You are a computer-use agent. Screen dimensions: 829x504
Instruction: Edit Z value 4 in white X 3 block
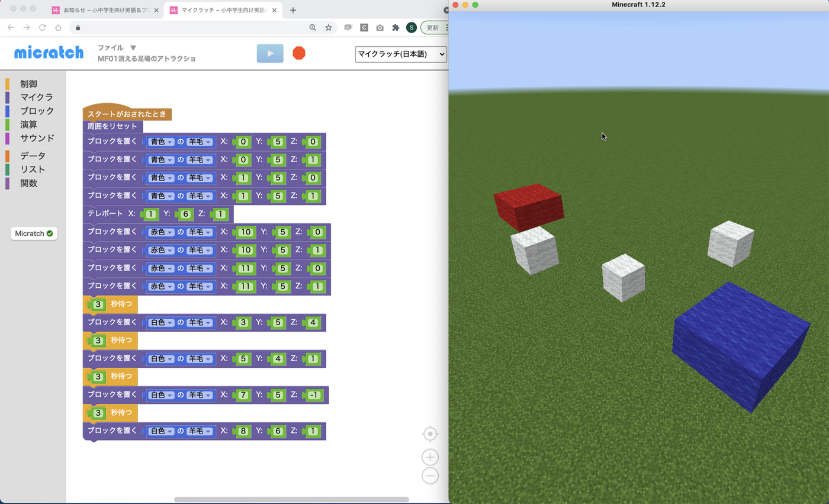pyautogui.click(x=312, y=322)
